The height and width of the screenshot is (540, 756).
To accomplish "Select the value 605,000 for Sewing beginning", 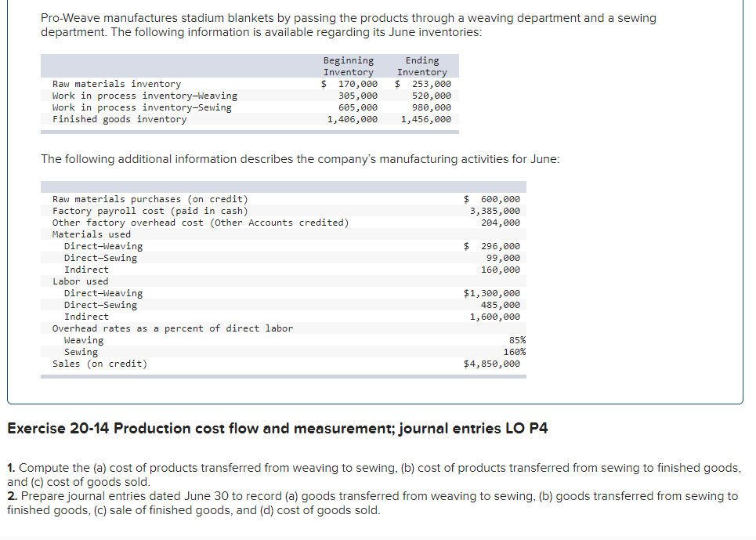I will [x=358, y=107].
